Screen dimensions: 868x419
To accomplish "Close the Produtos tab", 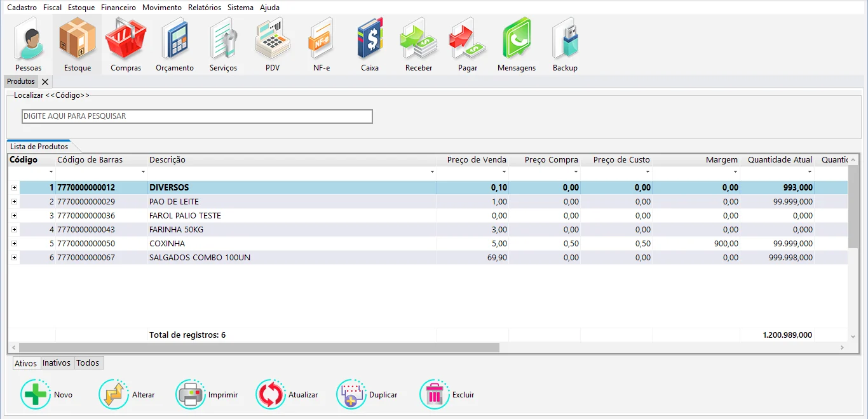I will 45,82.
